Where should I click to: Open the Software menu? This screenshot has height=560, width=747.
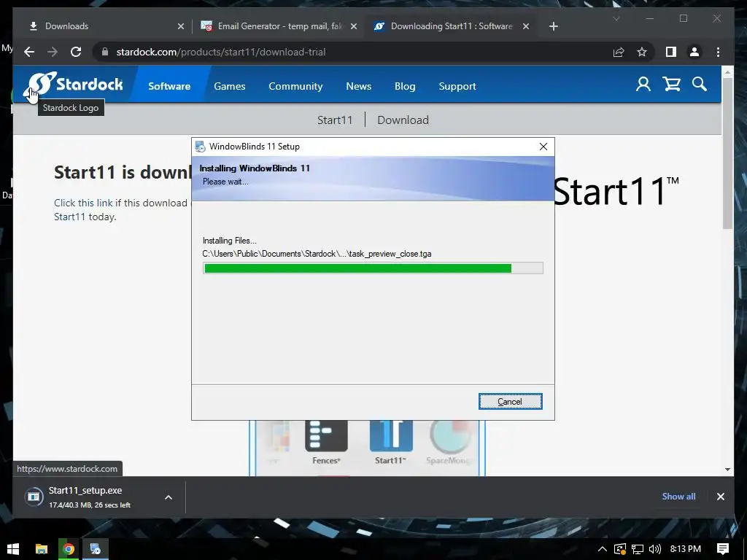169,86
